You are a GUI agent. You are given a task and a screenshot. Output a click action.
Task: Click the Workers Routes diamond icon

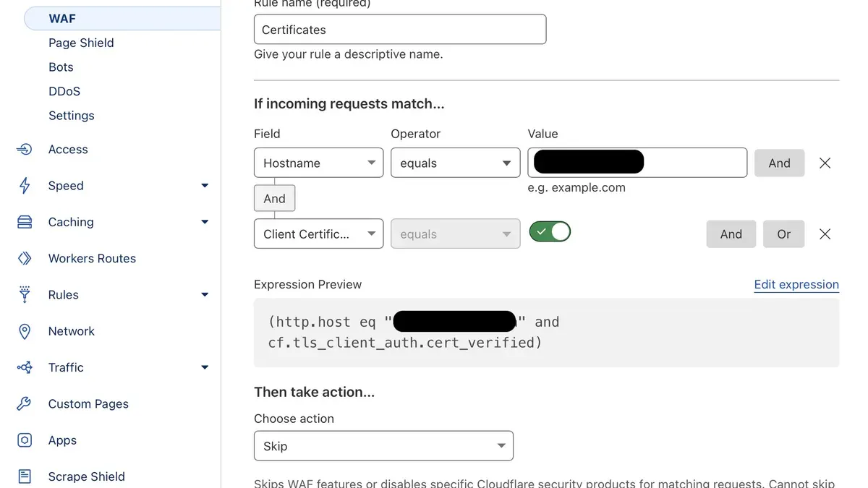pos(25,258)
